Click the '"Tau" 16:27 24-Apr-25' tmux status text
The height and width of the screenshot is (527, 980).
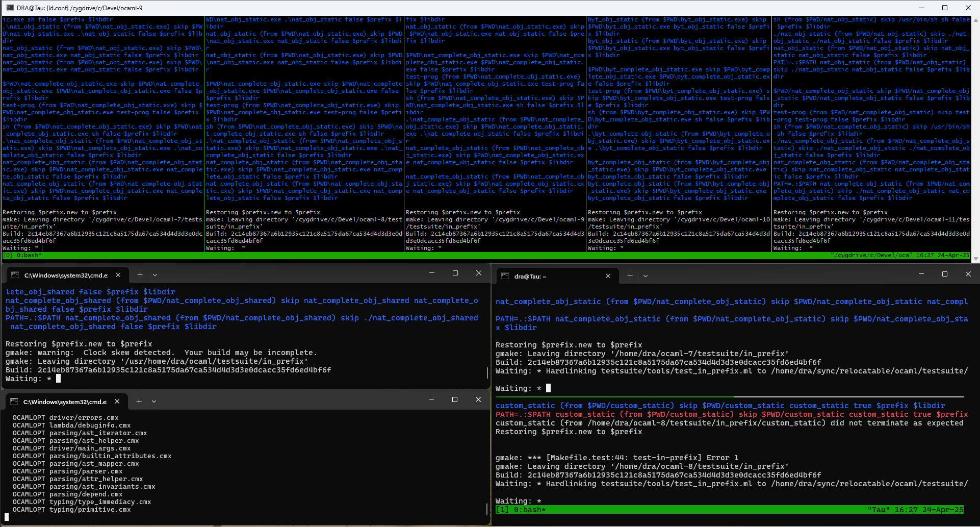[x=915, y=510]
